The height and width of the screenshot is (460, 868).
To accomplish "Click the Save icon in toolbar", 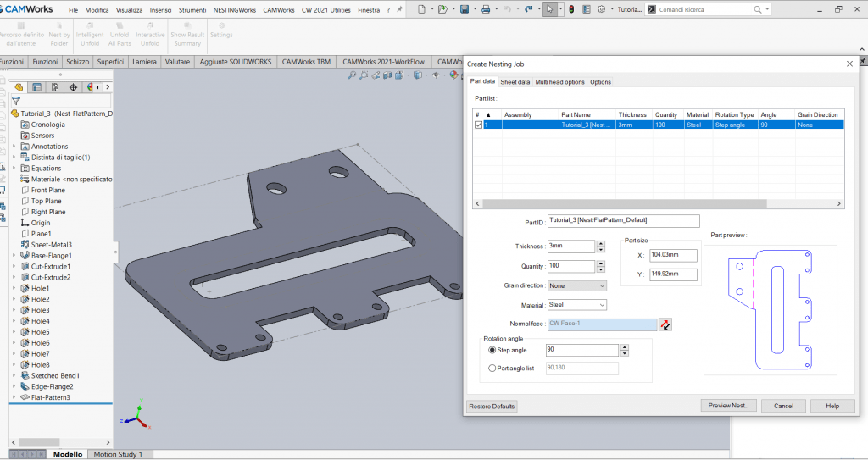I will tap(465, 9).
